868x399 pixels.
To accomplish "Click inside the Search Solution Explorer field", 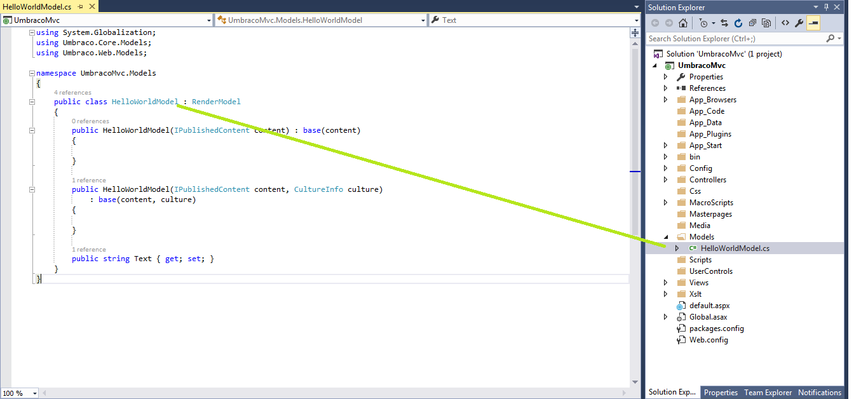I will (731, 38).
